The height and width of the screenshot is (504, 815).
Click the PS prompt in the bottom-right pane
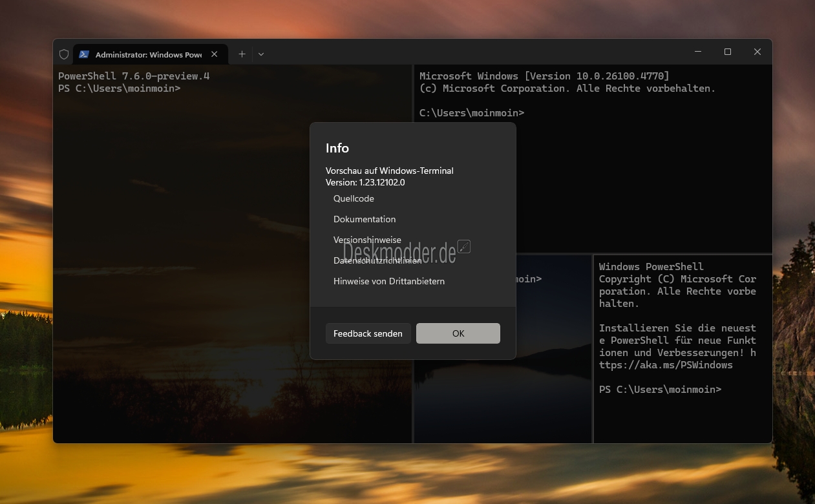(x=660, y=390)
